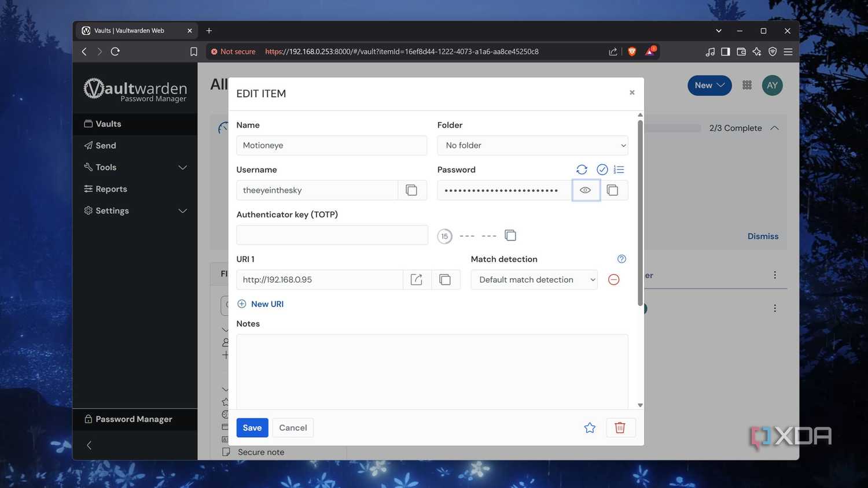Copy the TOTP verification code
868x488 pixels.
click(x=510, y=235)
